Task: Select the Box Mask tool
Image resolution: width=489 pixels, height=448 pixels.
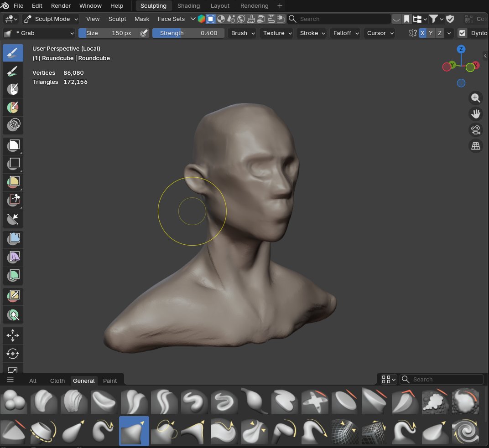Action: pos(13,145)
